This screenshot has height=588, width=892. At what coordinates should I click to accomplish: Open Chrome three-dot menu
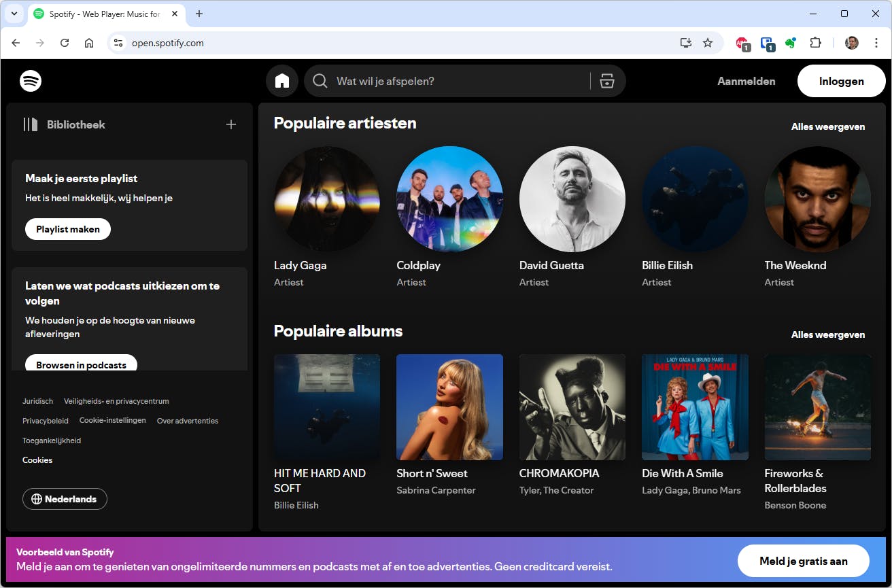pyautogui.click(x=876, y=43)
